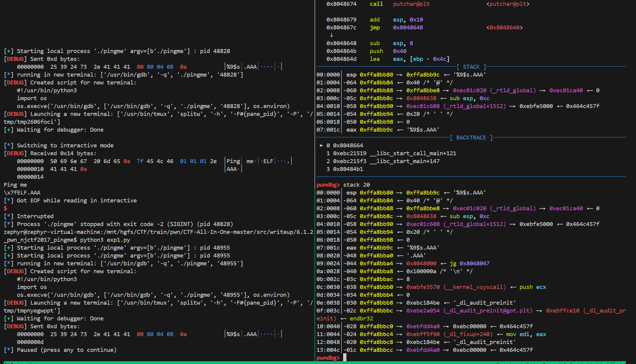Select 'Starting local process' line with pid 48828
The width and height of the screenshot is (636, 364).
[117, 51]
